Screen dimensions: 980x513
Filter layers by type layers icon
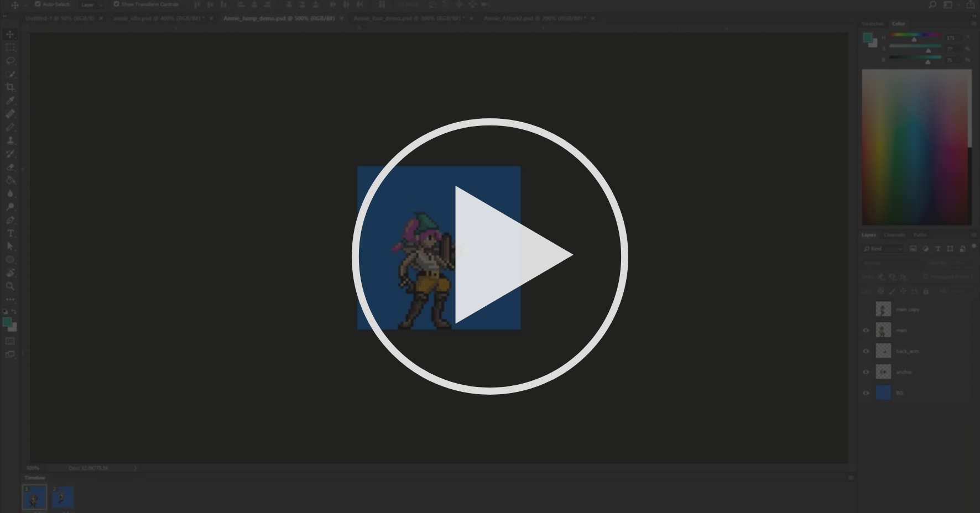[x=938, y=249]
